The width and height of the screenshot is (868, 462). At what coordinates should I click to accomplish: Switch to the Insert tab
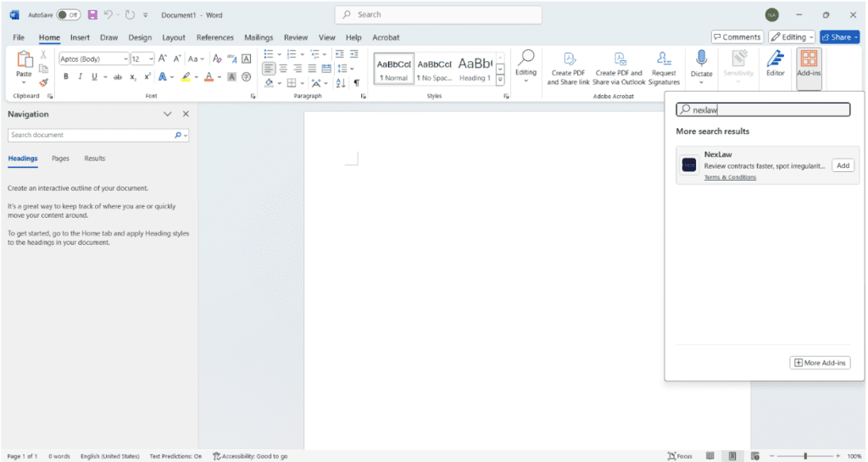coord(80,37)
